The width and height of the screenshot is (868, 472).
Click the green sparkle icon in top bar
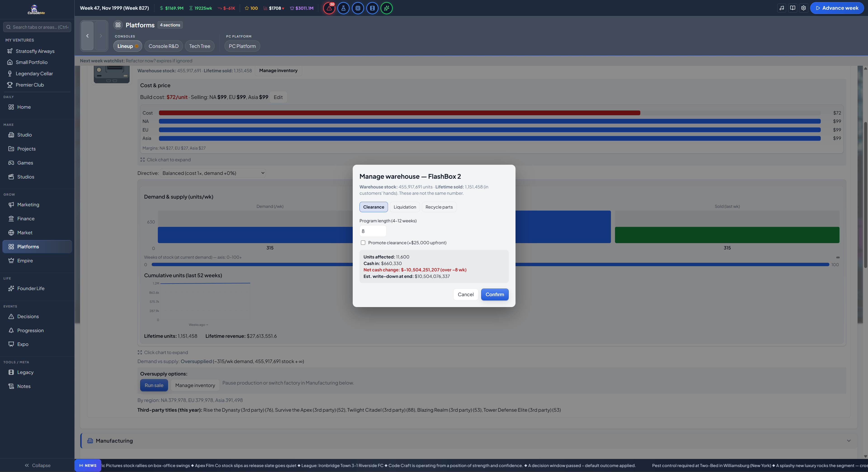tap(386, 8)
